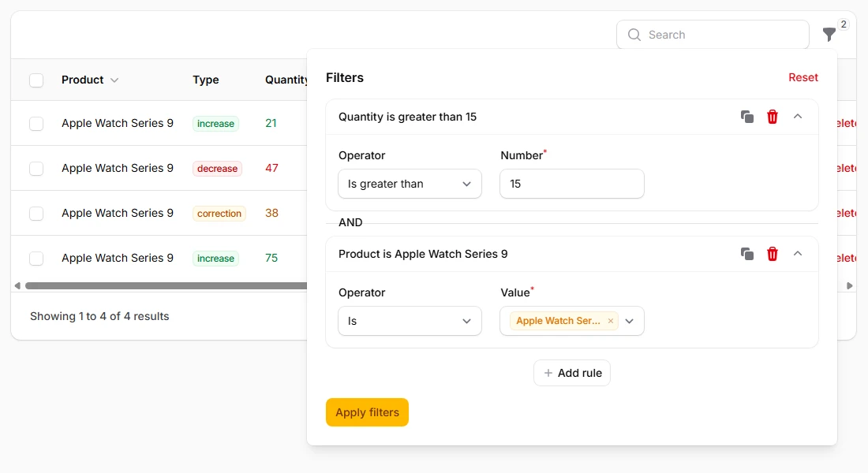Delete the Quantity is greater than 15 rule

[773, 117]
